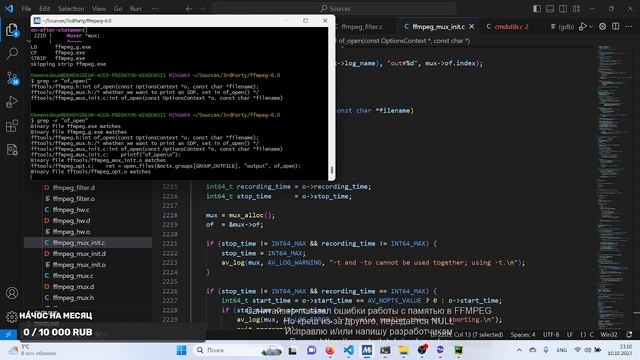Open the Search view in the activity bar
The height and width of the screenshot is (360, 640).
coord(12,53)
